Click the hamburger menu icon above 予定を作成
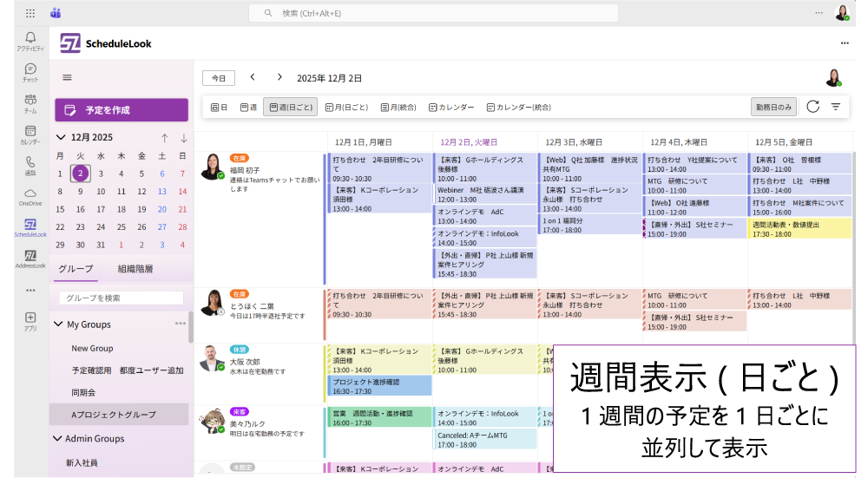This screenshot has width=868, height=478. (67, 77)
